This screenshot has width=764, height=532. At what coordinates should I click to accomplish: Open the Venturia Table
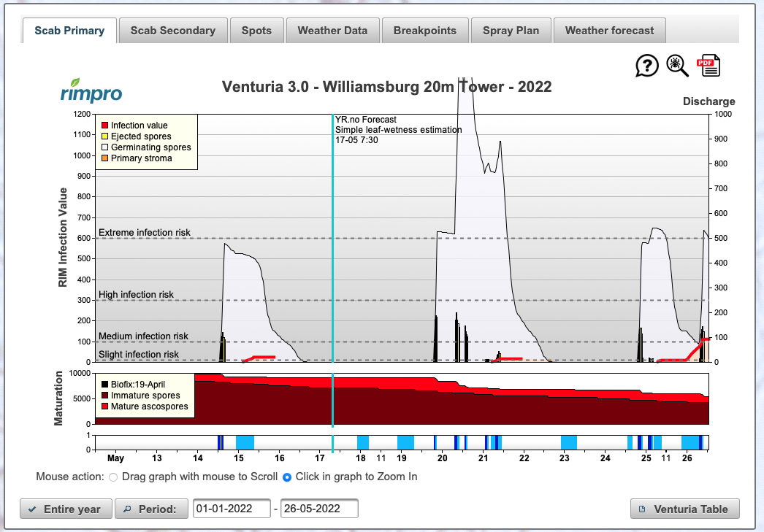pyautogui.click(x=684, y=509)
